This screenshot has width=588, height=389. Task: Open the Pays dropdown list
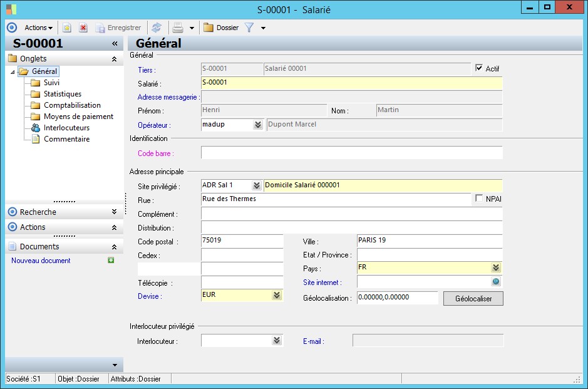click(x=496, y=268)
